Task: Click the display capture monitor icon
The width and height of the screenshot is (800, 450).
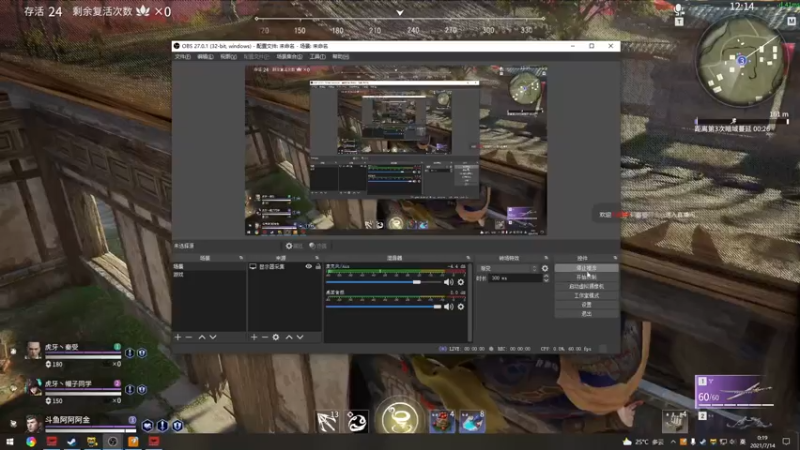Action: [253, 266]
